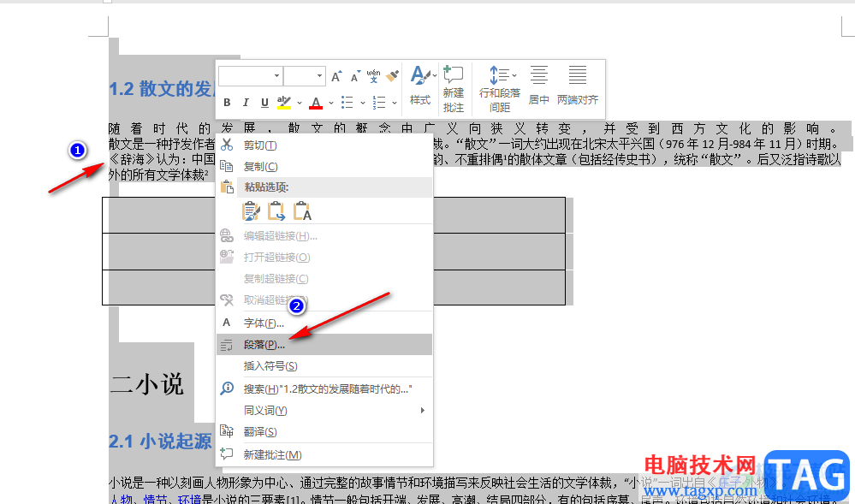The width and height of the screenshot is (855, 504).
Task: Click the heading 二小说
Action: (x=146, y=384)
